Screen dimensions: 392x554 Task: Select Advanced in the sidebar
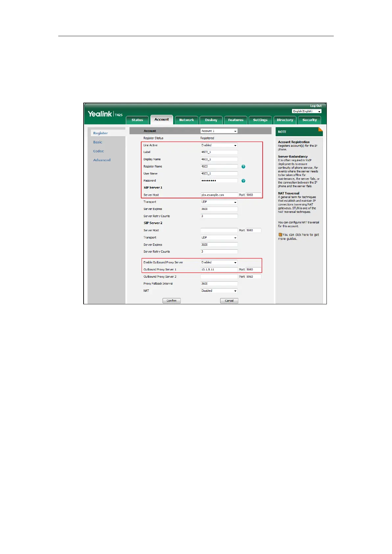[102, 160]
